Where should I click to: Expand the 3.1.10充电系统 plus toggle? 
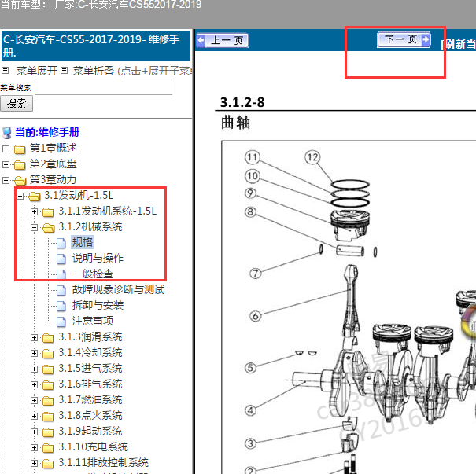click(35, 447)
